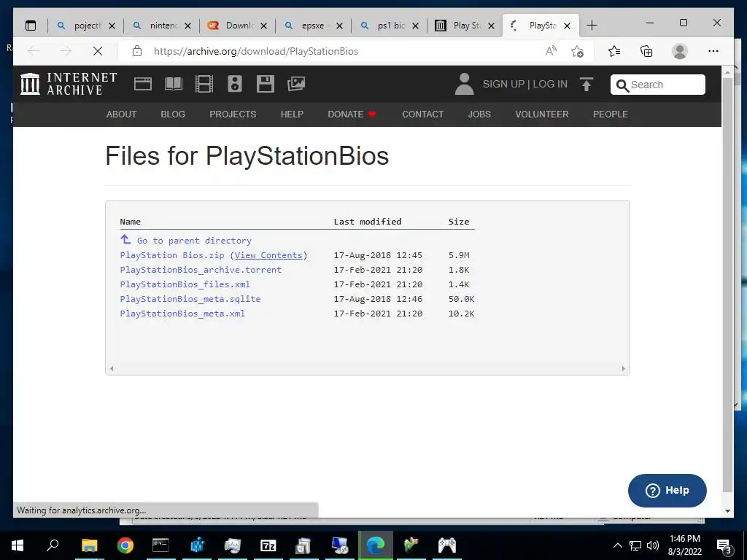Open the Web (Wayback) icon in Archive header
The width and height of the screenshot is (747, 560).
point(143,85)
